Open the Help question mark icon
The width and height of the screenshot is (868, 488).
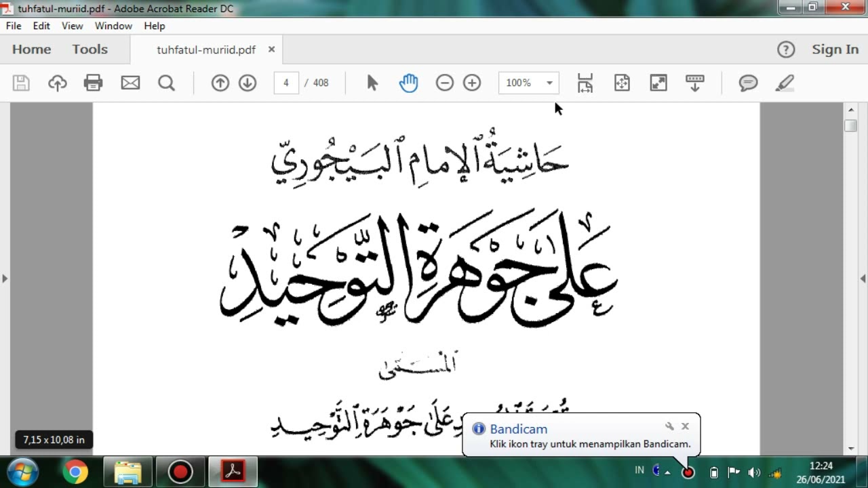785,49
